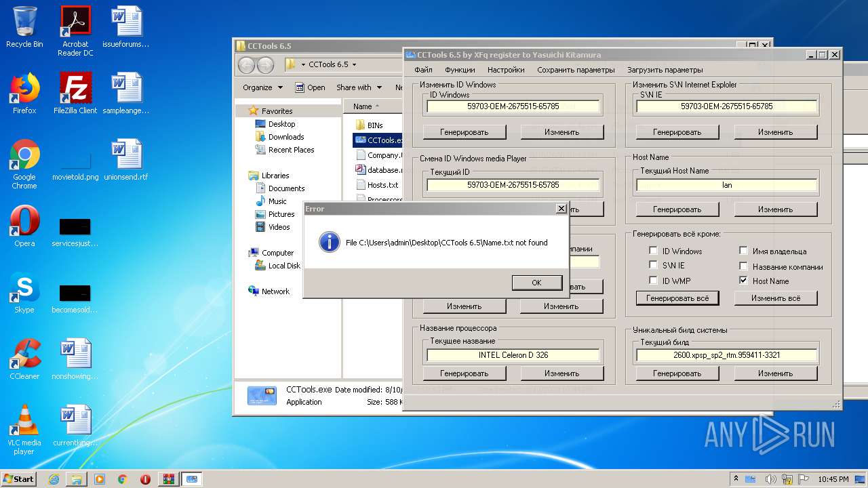Open the Функции menu

click(460, 70)
